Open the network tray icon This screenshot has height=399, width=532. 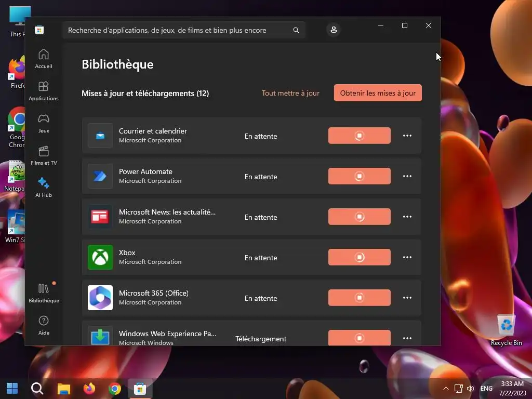coord(459,389)
